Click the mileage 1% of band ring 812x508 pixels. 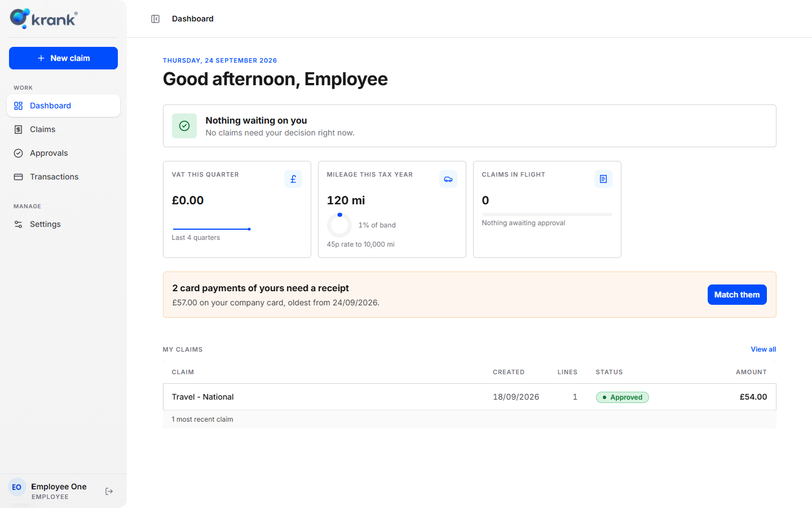pyautogui.click(x=339, y=225)
